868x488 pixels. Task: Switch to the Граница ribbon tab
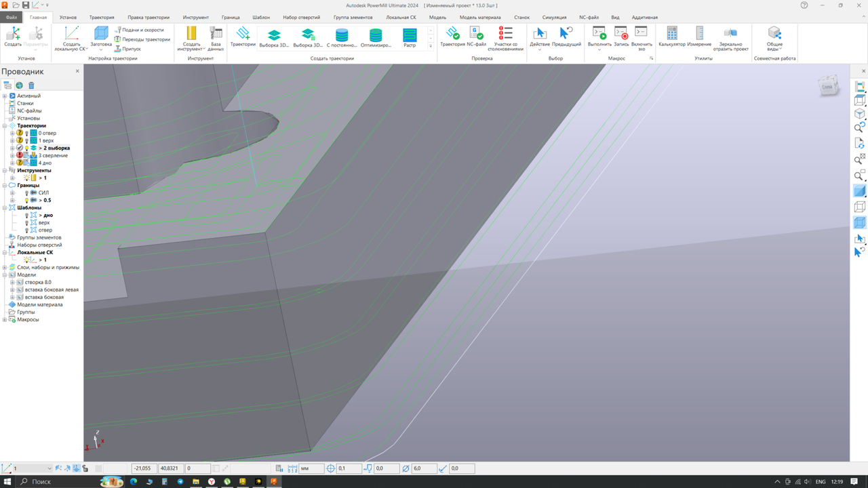pos(231,17)
